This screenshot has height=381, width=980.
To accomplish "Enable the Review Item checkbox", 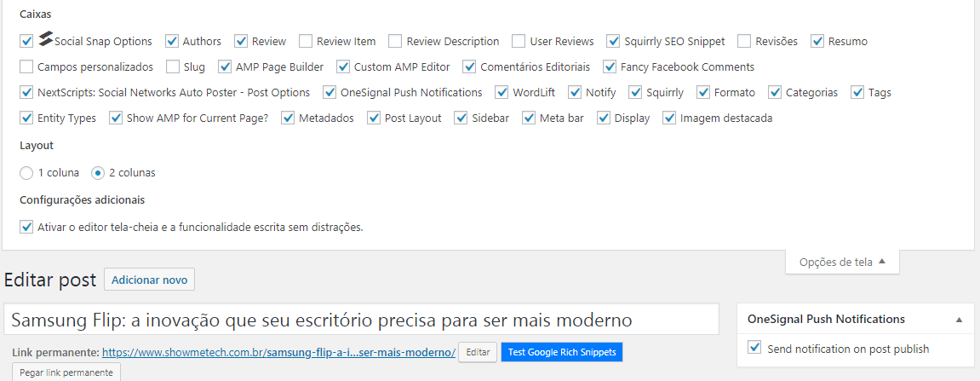I will (x=306, y=41).
